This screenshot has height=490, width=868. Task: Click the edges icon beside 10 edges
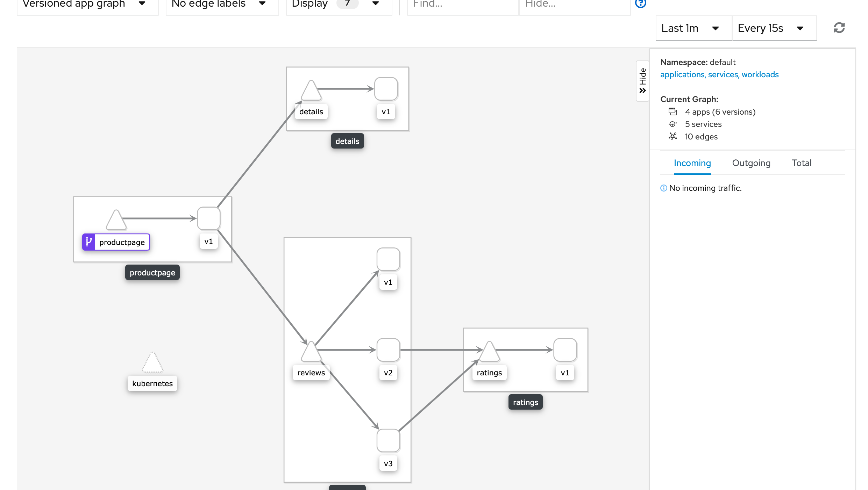(673, 136)
